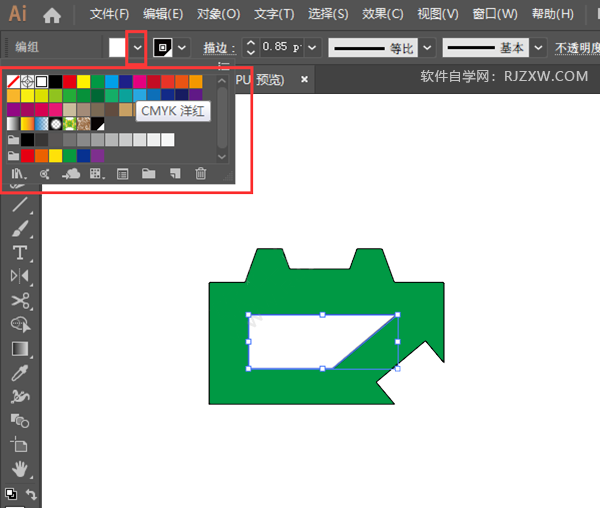
Task: Click the grays color group folder
Action: 13,140
